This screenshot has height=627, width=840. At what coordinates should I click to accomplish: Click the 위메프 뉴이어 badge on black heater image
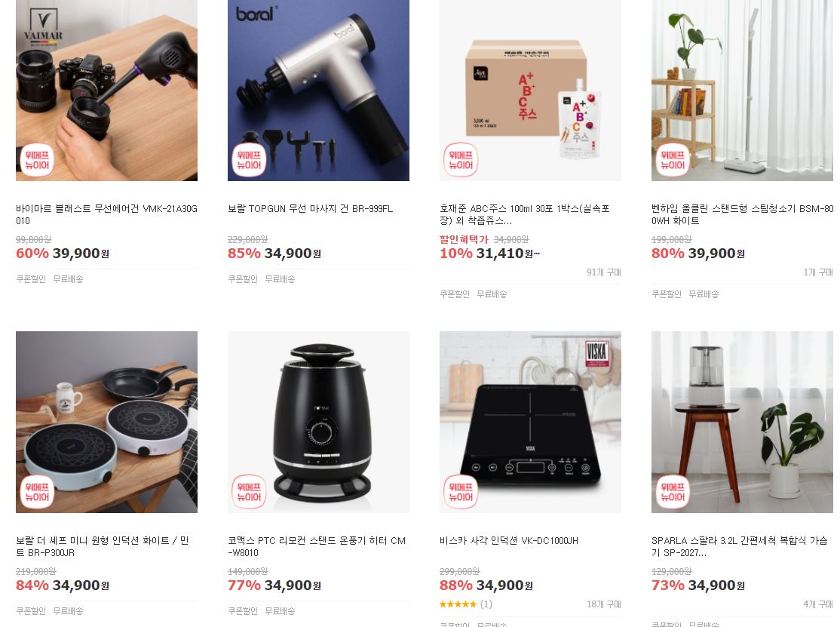click(x=249, y=492)
